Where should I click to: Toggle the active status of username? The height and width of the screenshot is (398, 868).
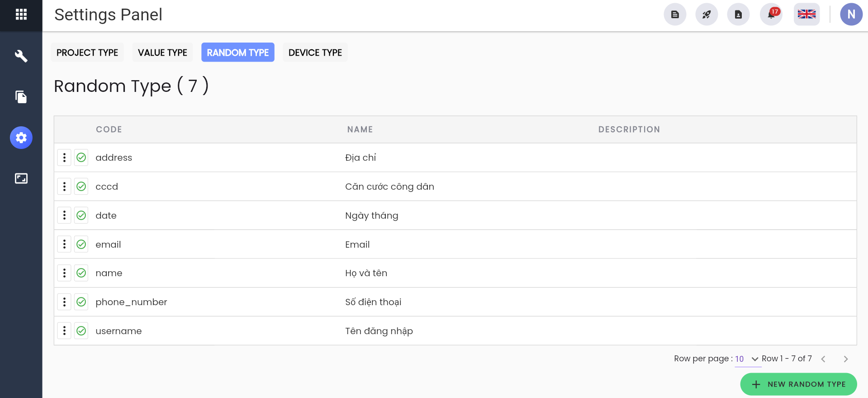(81, 331)
